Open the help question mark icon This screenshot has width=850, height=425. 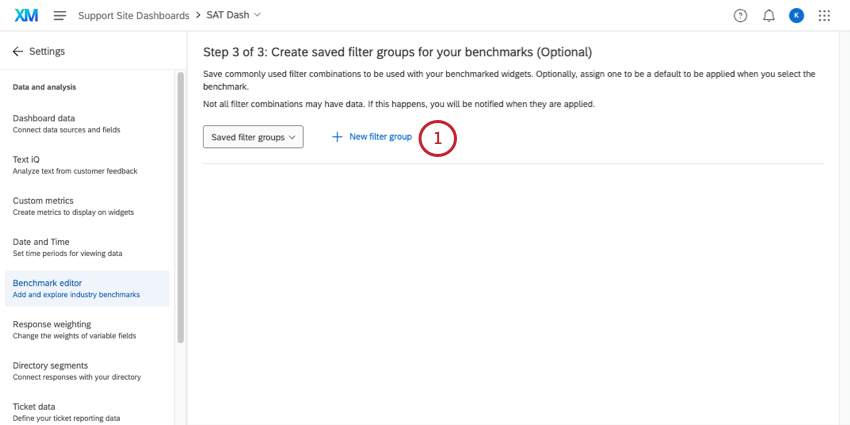(740, 15)
